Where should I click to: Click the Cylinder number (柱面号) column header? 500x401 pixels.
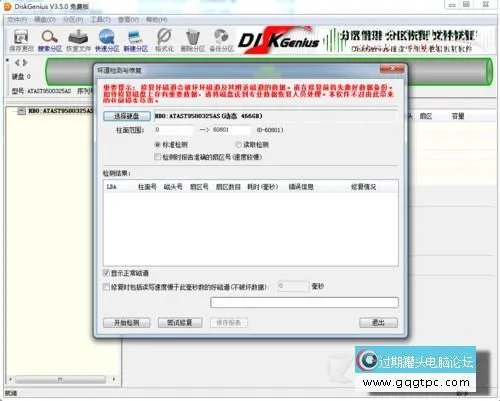coord(147,187)
